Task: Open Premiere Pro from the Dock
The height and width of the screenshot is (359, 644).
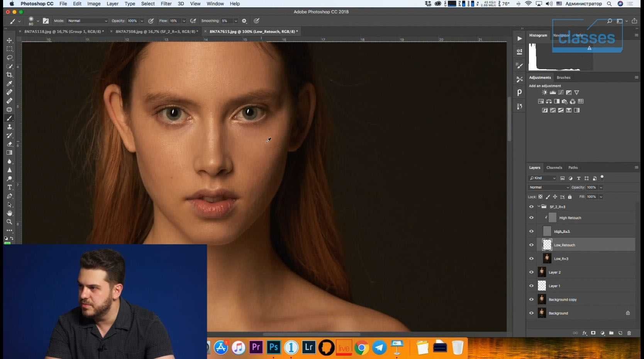Action: [x=256, y=347]
